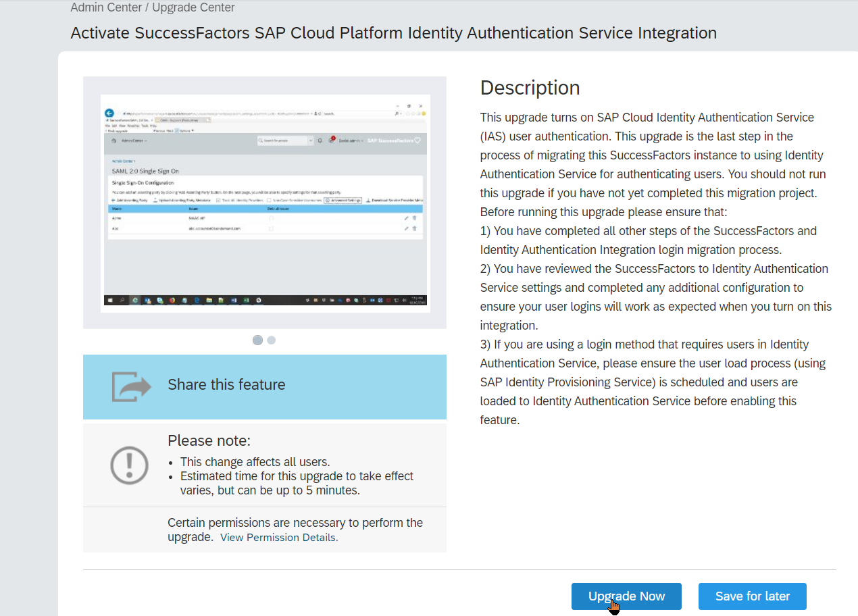Click description point 2) about reviewed settings

(x=656, y=297)
